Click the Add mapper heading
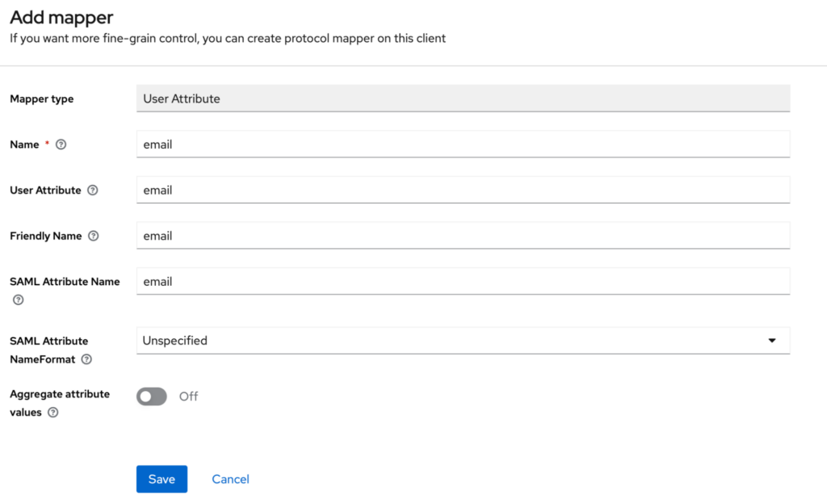827x504 pixels. (x=61, y=18)
